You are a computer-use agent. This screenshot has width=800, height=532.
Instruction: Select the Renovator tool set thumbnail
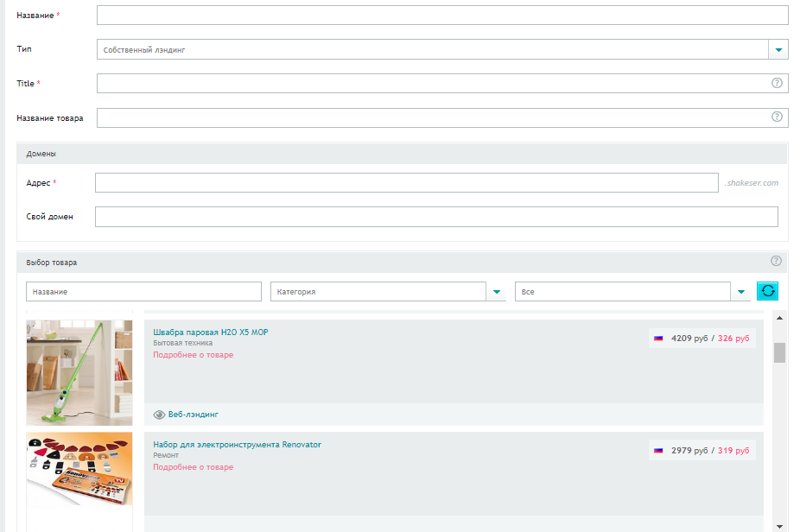pyautogui.click(x=79, y=471)
